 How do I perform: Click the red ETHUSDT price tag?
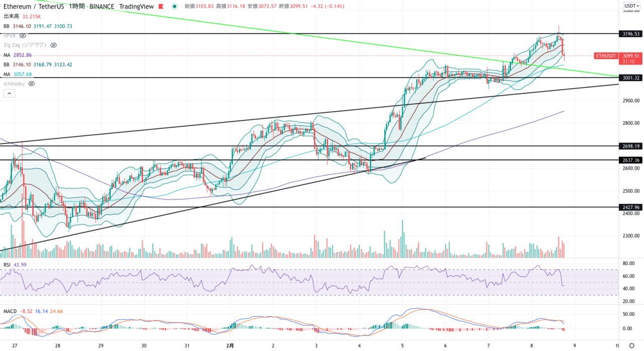point(606,56)
